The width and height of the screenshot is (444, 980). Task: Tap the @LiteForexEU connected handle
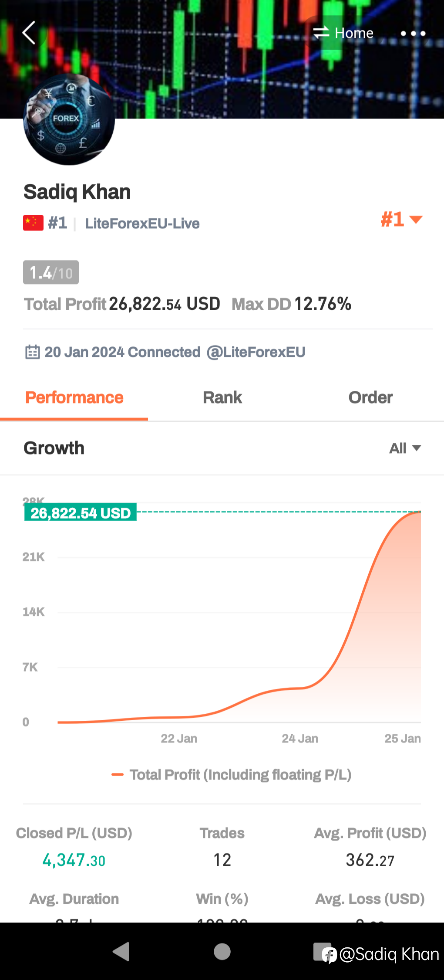(256, 352)
